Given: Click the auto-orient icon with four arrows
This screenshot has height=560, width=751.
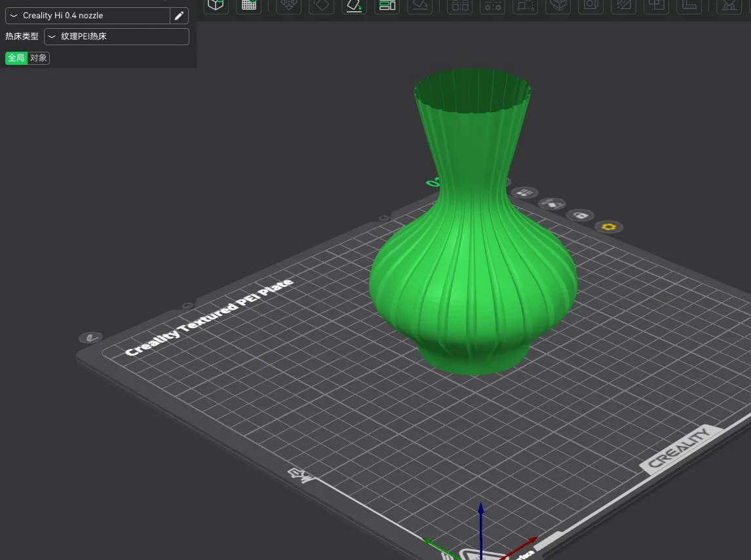Looking at the screenshot, I should (289, 5).
